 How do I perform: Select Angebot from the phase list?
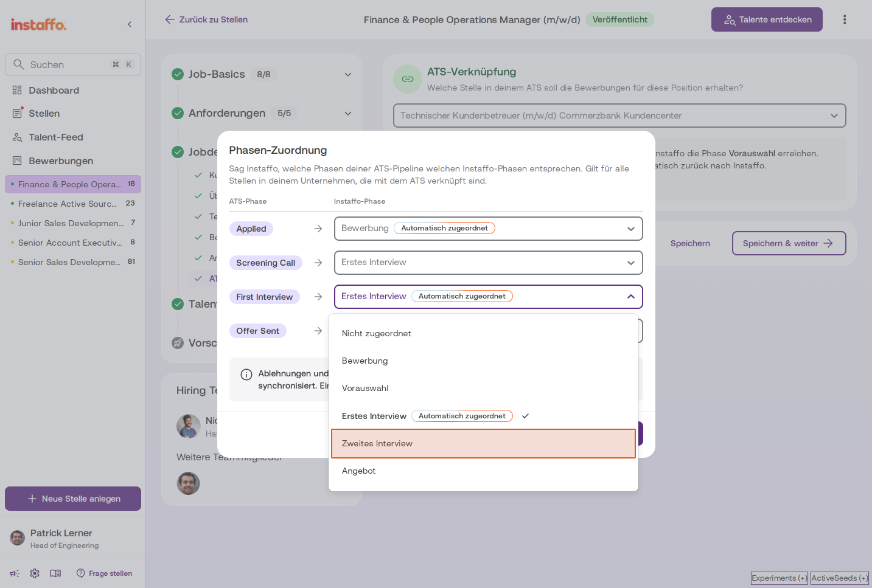coord(483,471)
